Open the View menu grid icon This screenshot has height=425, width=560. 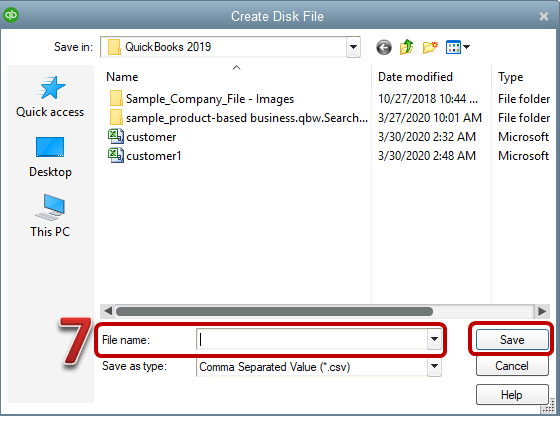458,47
